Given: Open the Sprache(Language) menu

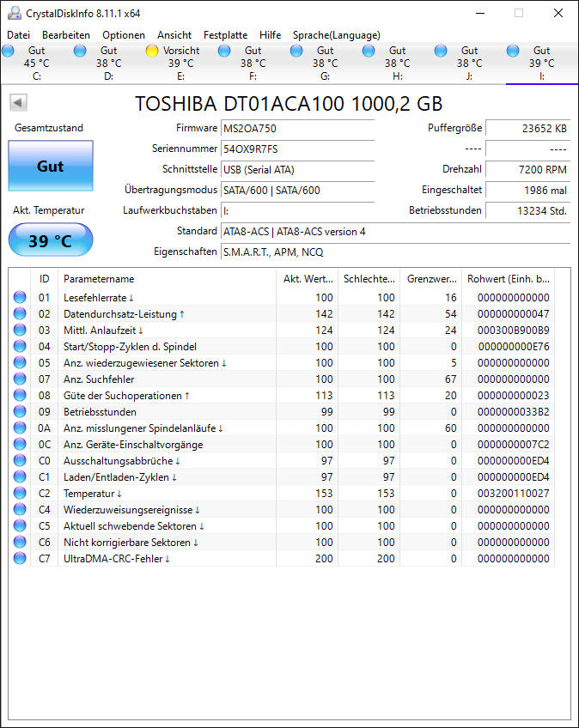Looking at the screenshot, I should 337,35.
